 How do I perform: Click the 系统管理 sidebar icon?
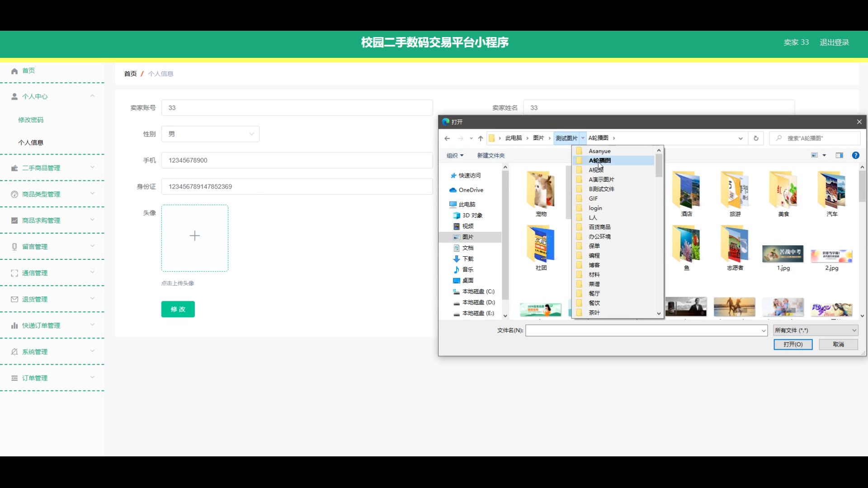click(x=14, y=352)
